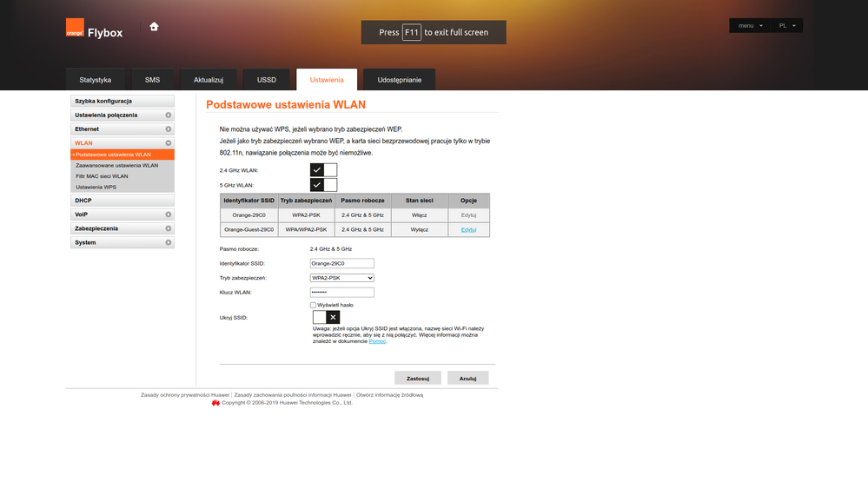868x488 pixels.
Task: Select the Ustawienia tab
Action: (x=327, y=80)
